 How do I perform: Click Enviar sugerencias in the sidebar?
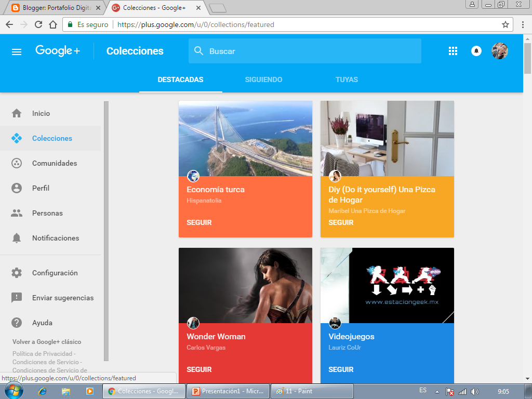point(63,298)
